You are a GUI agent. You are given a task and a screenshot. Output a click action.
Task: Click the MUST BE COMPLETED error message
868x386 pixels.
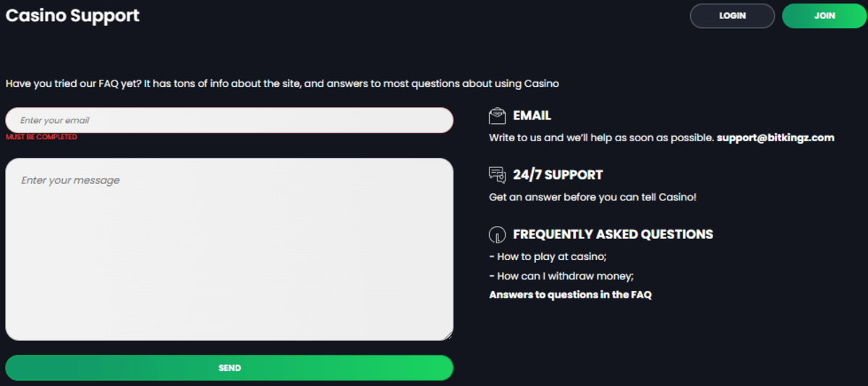click(41, 137)
